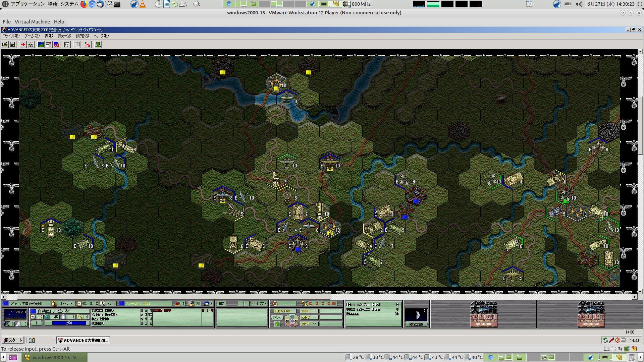Click the red-blue emblem toolbar icon
This screenshot has width=644, height=362.
point(57,45)
